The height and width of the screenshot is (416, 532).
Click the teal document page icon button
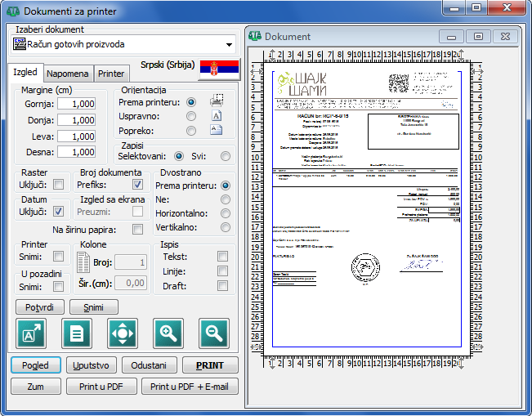77,333
